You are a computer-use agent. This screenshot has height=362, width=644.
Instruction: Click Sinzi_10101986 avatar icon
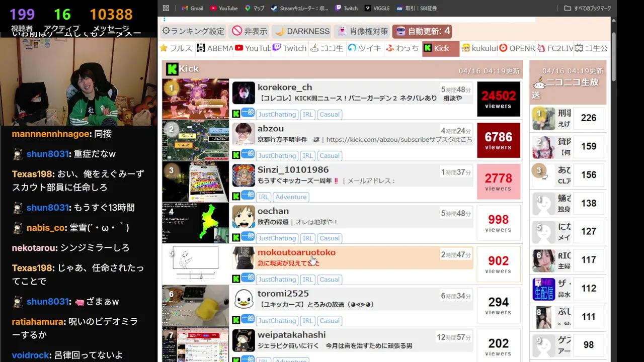(x=244, y=175)
